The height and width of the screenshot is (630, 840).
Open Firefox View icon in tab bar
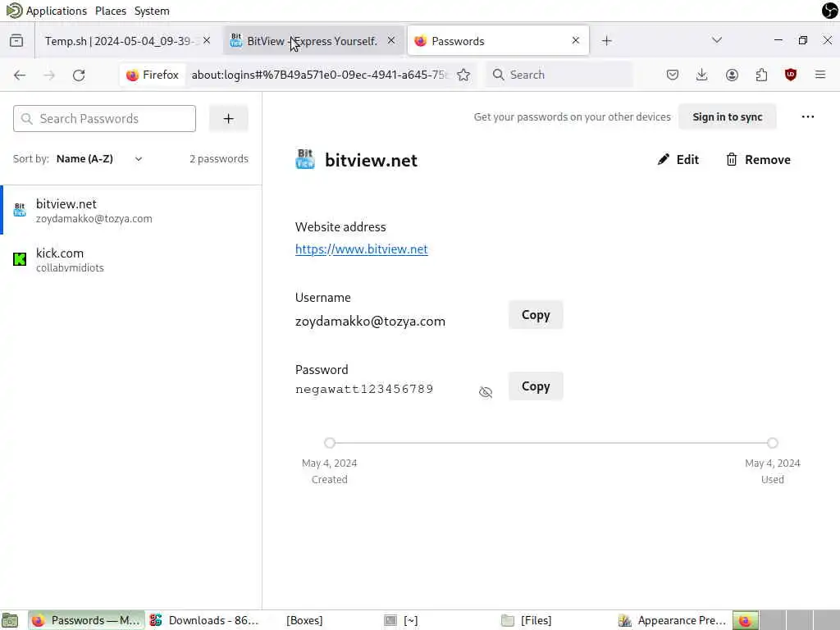coord(16,41)
